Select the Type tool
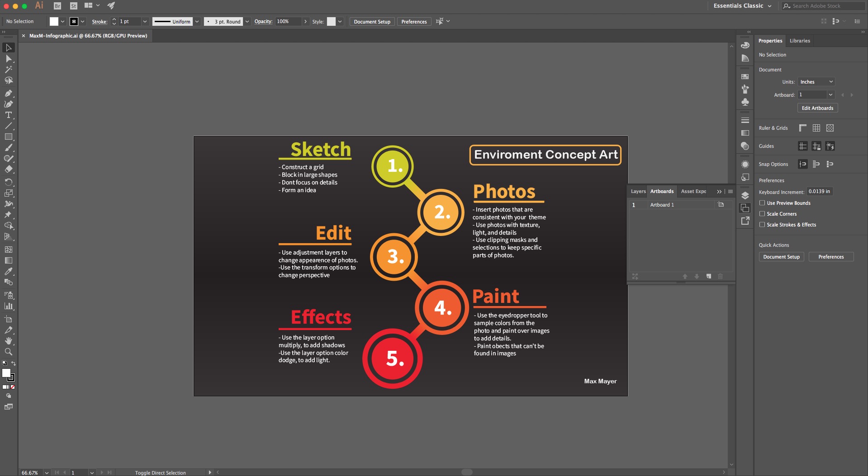Viewport: 868px width, 476px height. coord(8,115)
